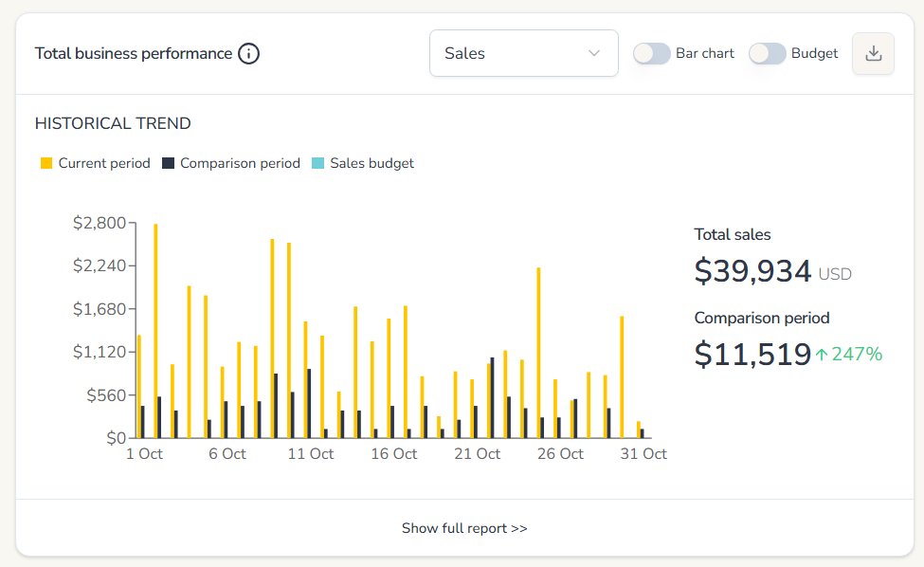
Task: Expand the Sales dropdown to change metrics
Action: tap(523, 53)
